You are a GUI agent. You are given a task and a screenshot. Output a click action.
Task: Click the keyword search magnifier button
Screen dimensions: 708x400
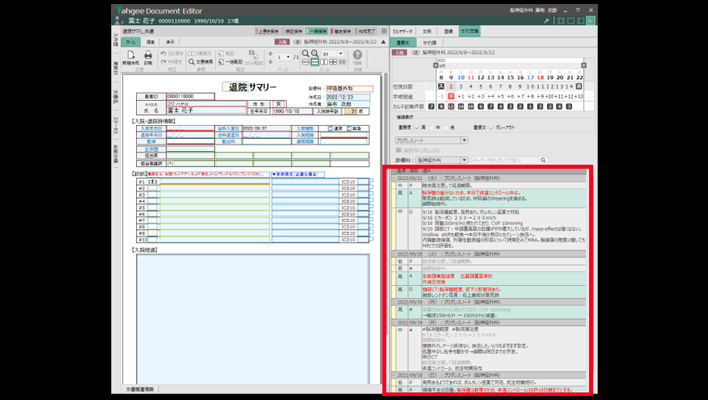(543, 160)
